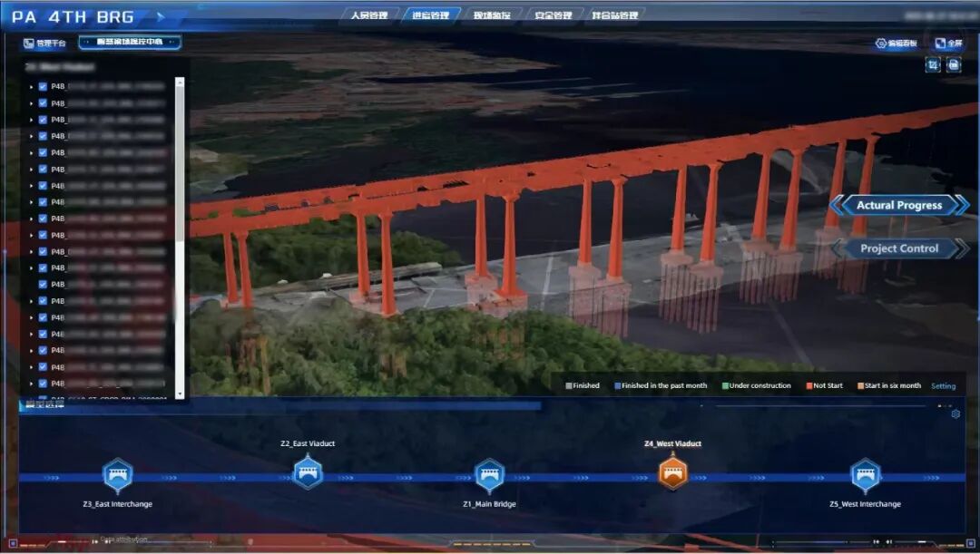Click the save icon beside crop
The width and height of the screenshot is (980, 554).
954,65
